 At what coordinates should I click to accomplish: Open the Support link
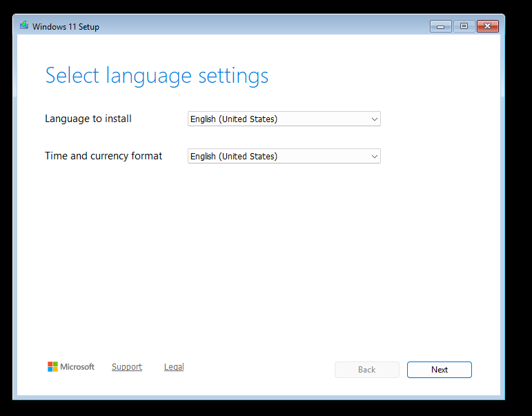coord(127,367)
